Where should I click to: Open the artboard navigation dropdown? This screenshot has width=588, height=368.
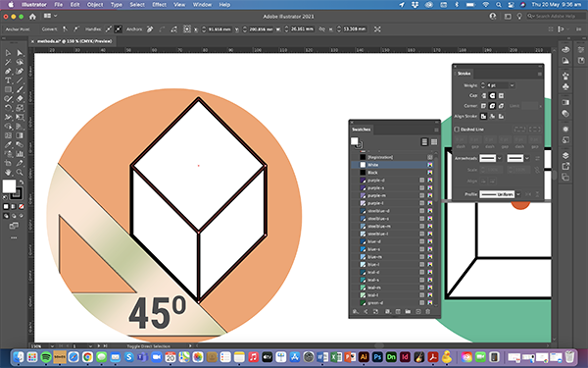90,346
